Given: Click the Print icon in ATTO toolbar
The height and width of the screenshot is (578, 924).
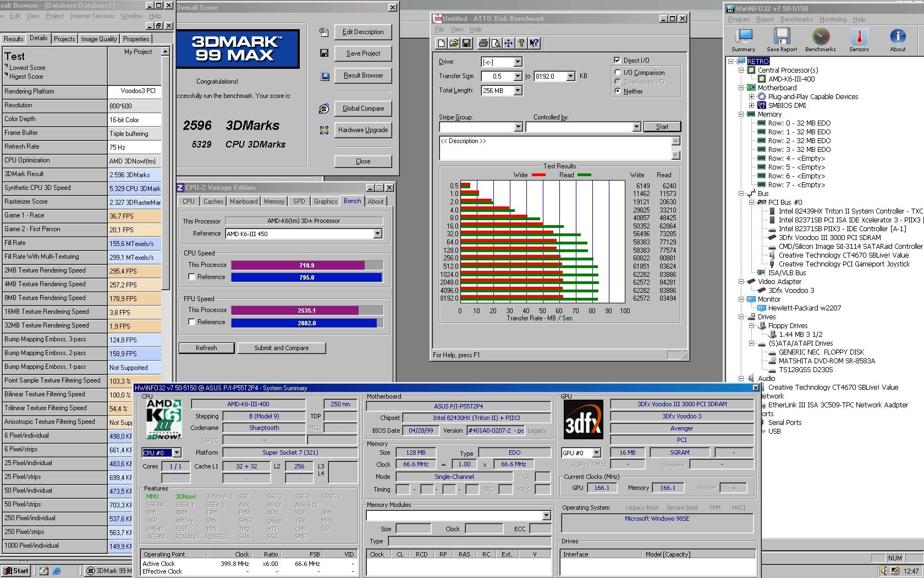Looking at the screenshot, I should (483, 43).
